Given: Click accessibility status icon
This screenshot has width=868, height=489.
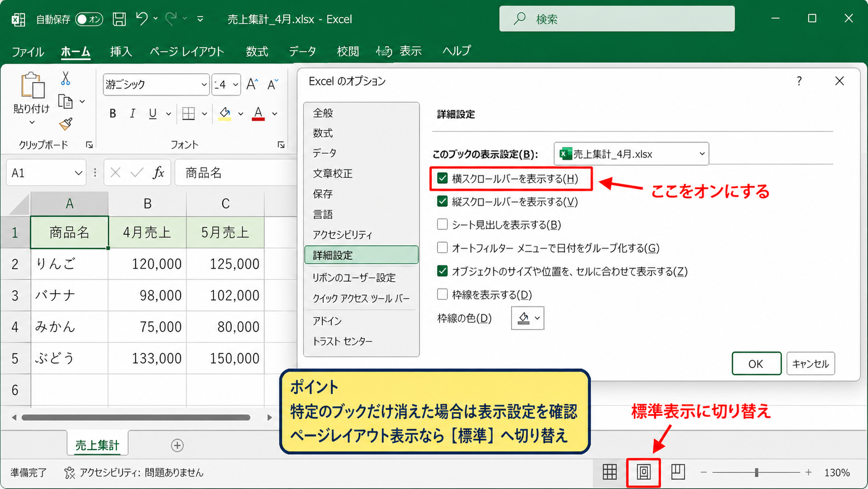Looking at the screenshot, I should pos(69,472).
